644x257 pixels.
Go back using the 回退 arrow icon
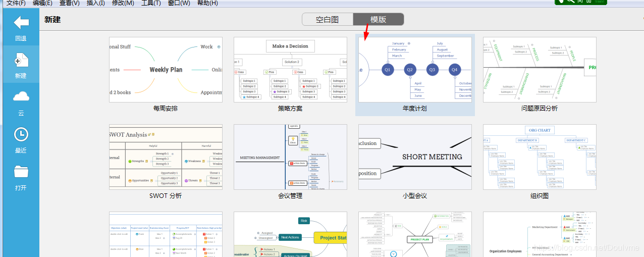pos(21,22)
